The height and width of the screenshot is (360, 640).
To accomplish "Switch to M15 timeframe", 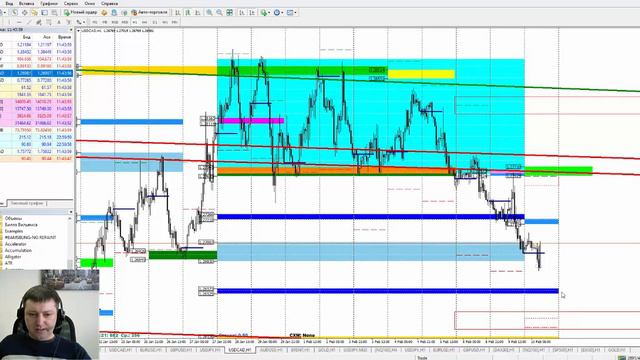I will click(115, 22).
